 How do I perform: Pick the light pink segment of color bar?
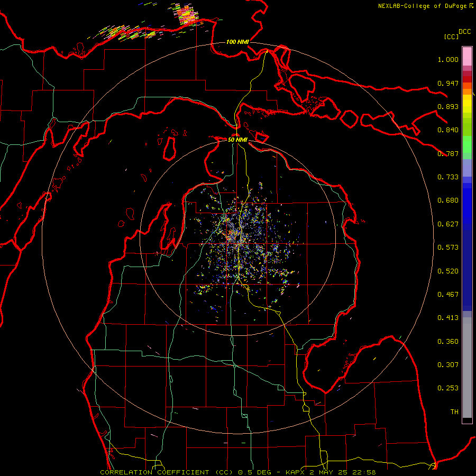click(467, 57)
